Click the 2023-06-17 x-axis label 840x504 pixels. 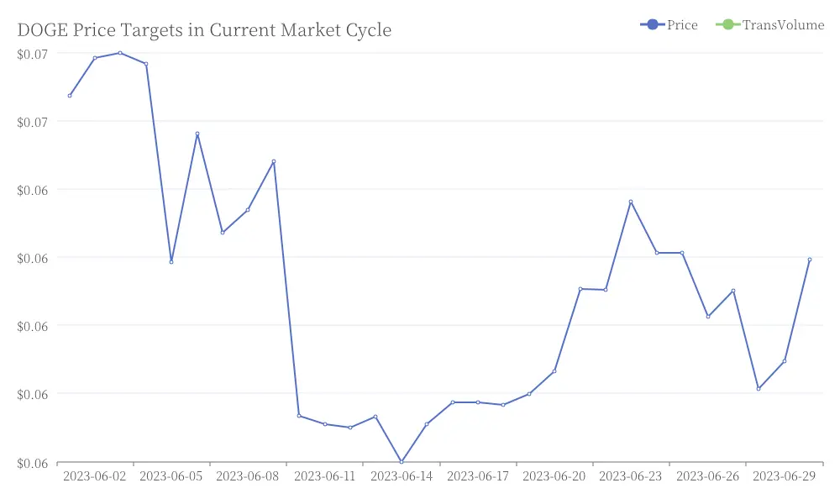coord(478,476)
